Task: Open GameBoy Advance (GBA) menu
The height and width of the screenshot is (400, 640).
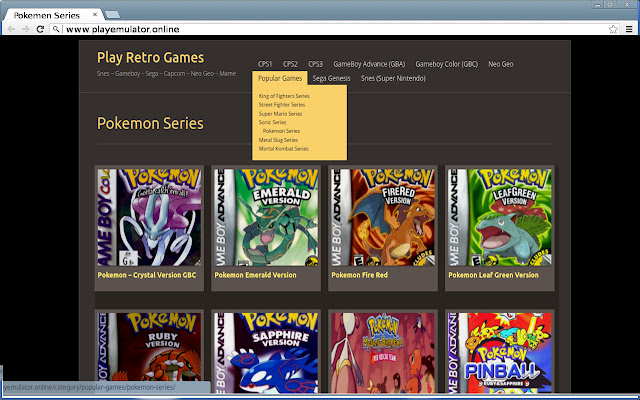Action: [x=369, y=64]
